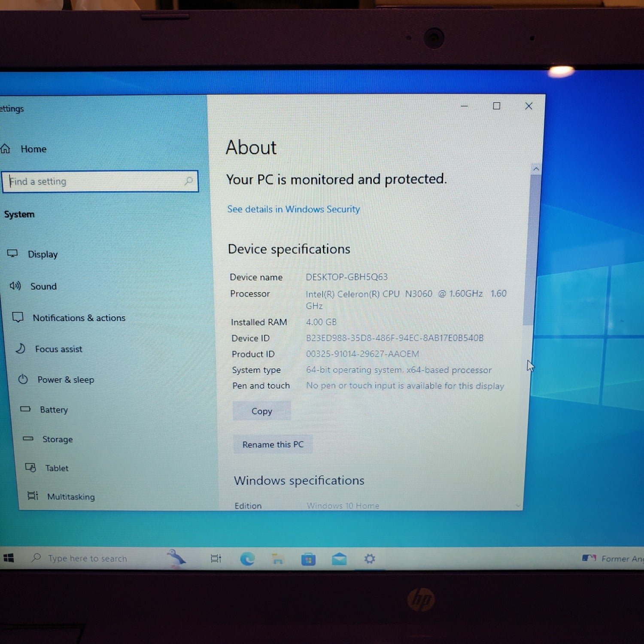Viewport: 644px width, 644px height.
Task: Launch Microsoft Edge from the taskbar
Action: point(247,559)
